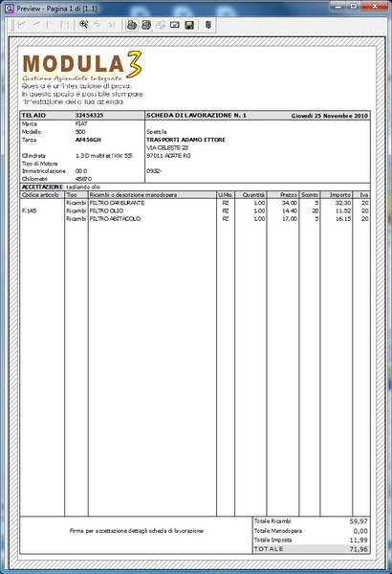Image resolution: width=392 pixels, height=574 pixels.
Task: Click the Marca value FIAT
Action: (x=81, y=123)
